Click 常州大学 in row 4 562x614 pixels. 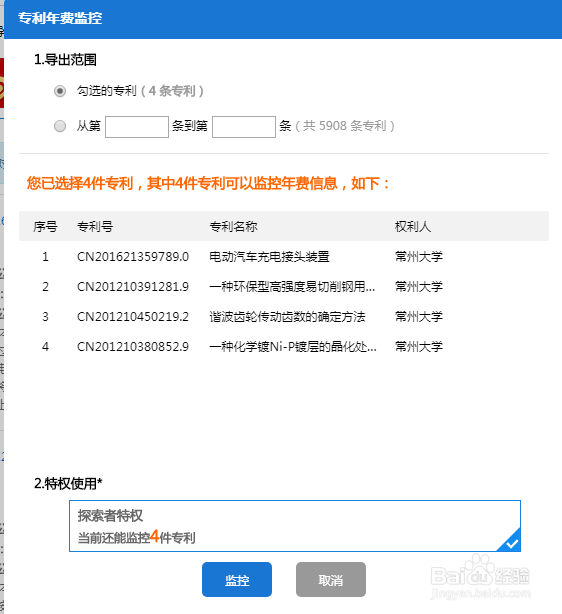pos(419,347)
